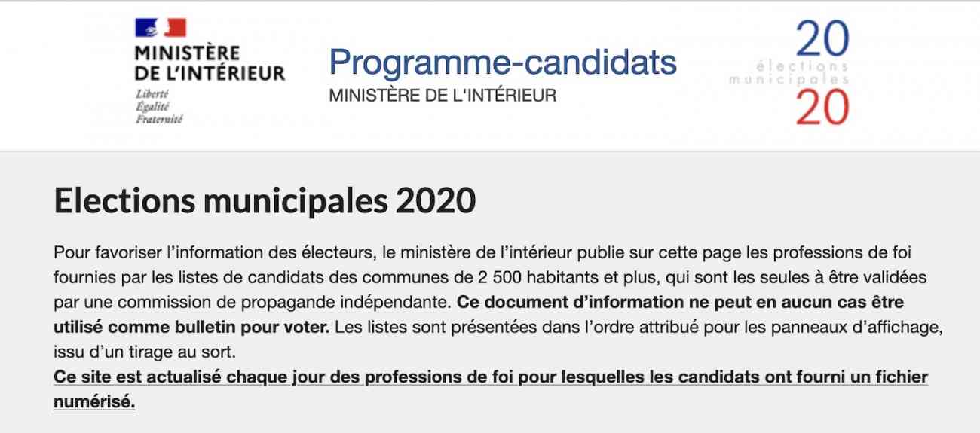Click the underlined word 'numérisé.'
This screenshot has width=980, height=433.
pos(94,402)
